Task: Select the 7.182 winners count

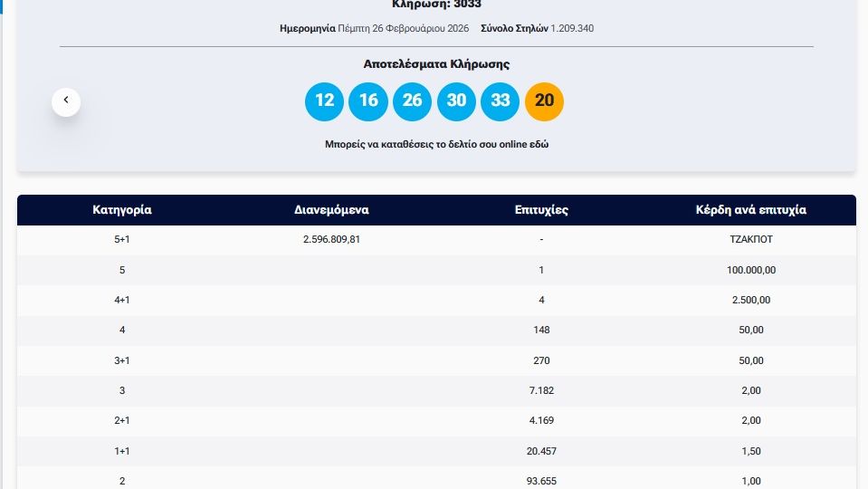Action: (540, 390)
